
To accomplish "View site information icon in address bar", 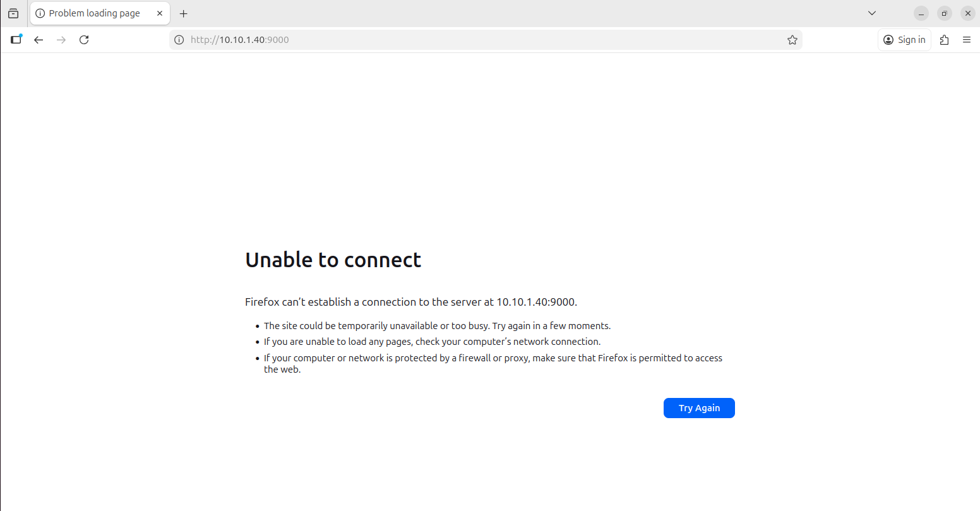I will [x=179, y=40].
